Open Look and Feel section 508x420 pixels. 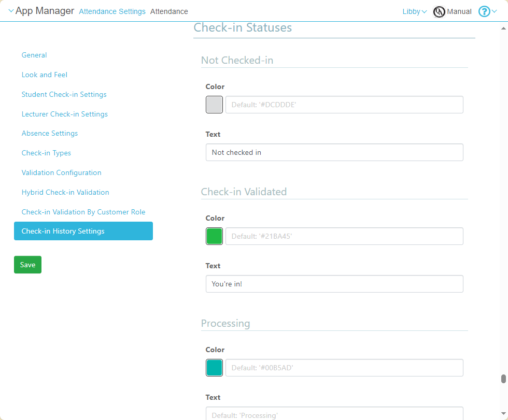pos(45,75)
